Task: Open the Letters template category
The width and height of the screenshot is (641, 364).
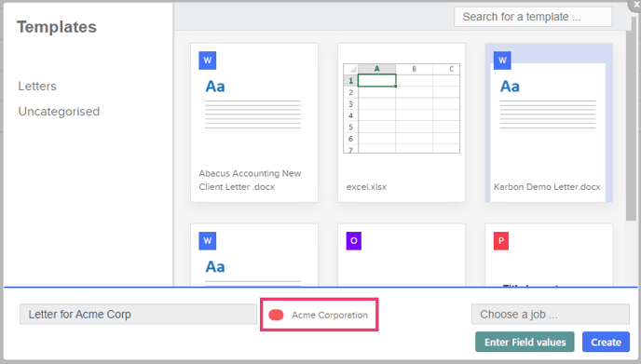Action: [37, 87]
